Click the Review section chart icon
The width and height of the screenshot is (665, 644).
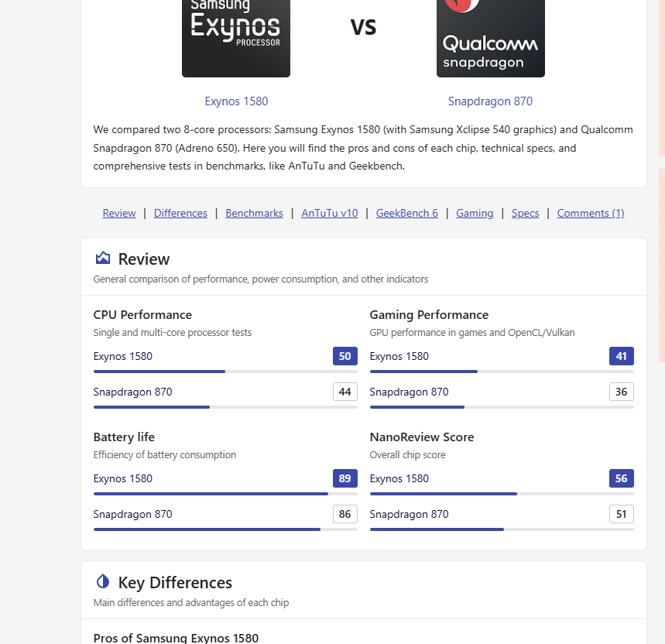click(103, 258)
